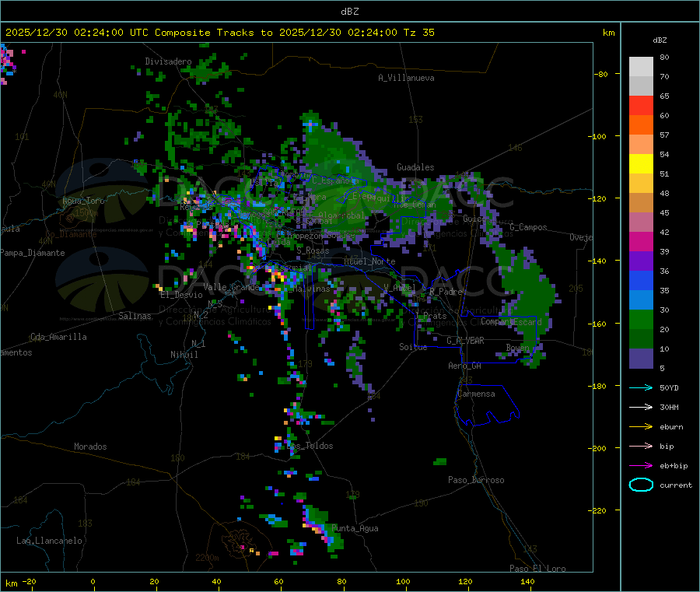
Task: Click the 'Los_Toldos' map label
Action: [310, 446]
